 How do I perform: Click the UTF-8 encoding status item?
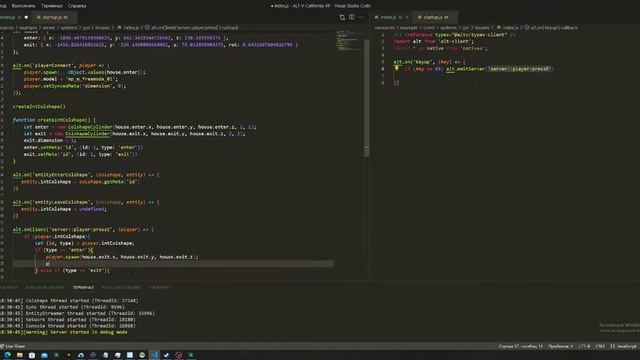(584, 346)
